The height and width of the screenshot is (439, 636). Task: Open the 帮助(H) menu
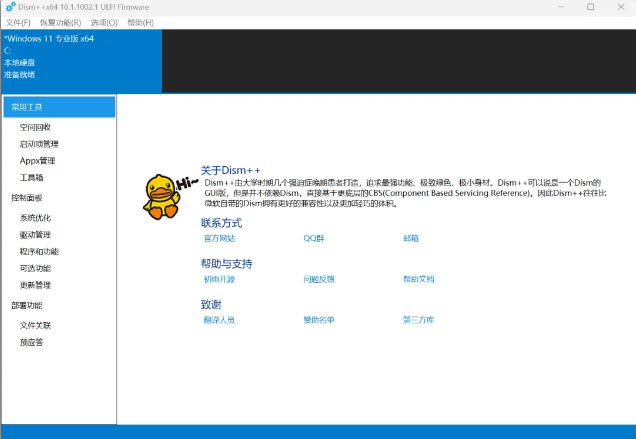pyautogui.click(x=140, y=23)
